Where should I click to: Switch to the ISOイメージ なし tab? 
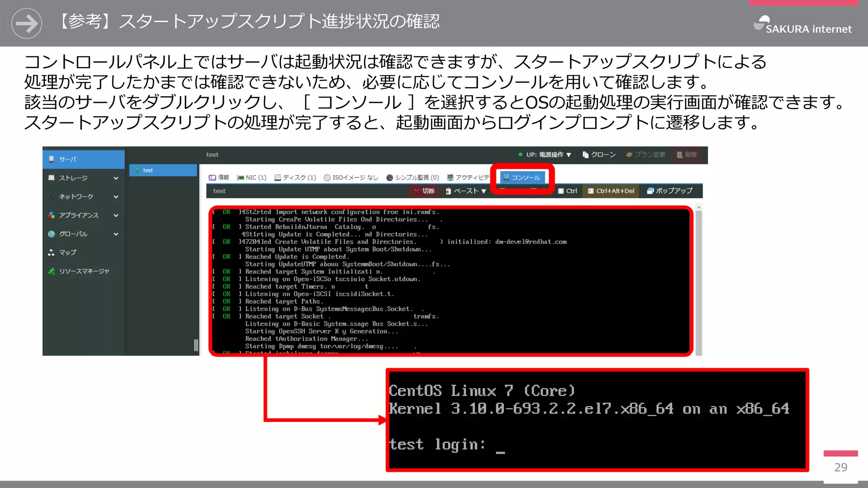coord(351,177)
